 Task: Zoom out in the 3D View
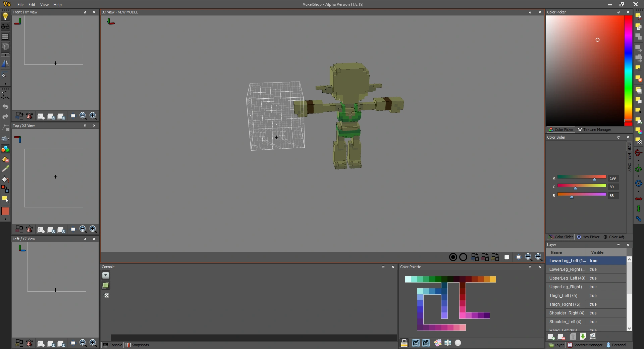[528, 257]
